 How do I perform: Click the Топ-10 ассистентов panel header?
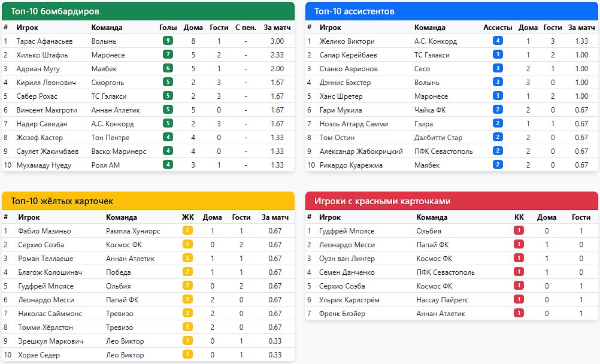(451, 11)
